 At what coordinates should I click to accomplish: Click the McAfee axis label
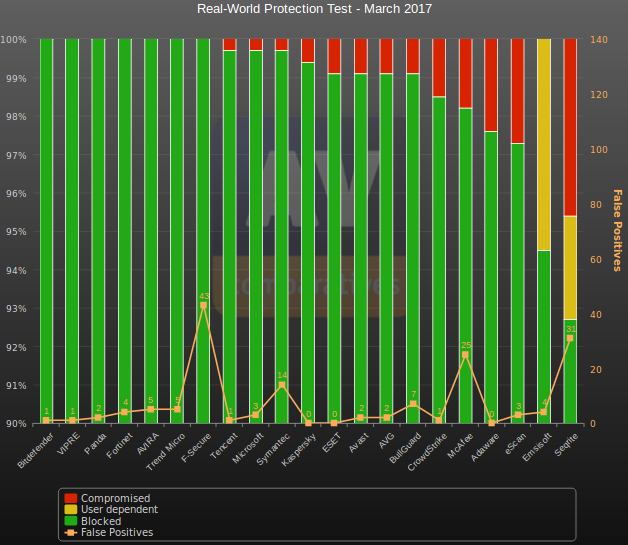(x=460, y=446)
